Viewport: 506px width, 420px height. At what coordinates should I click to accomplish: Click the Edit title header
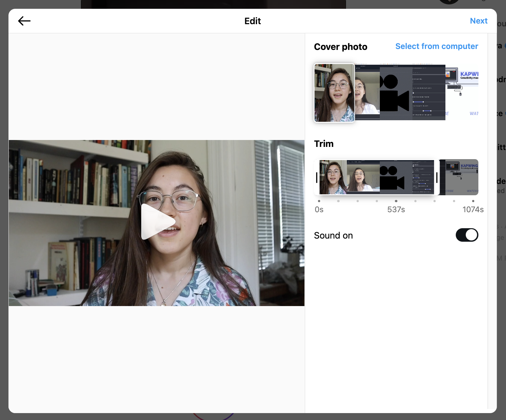[252, 21]
